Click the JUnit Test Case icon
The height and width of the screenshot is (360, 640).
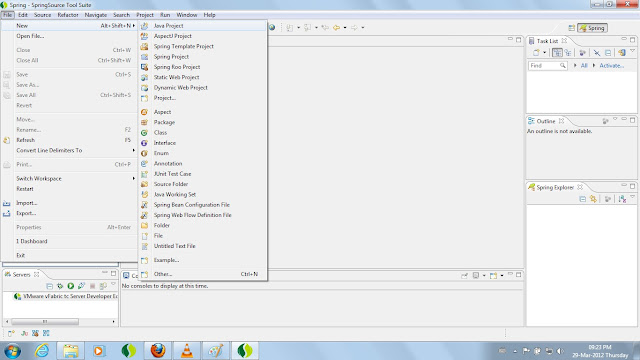click(x=144, y=174)
